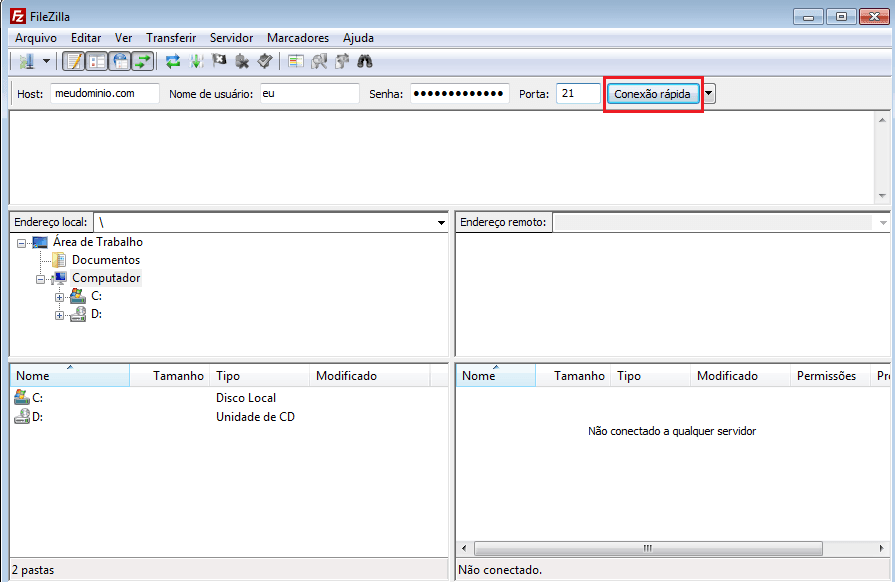Toggle local directory tree view icon
This screenshot has width=895, height=582.
pyautogui.click(x=97, y=61)
